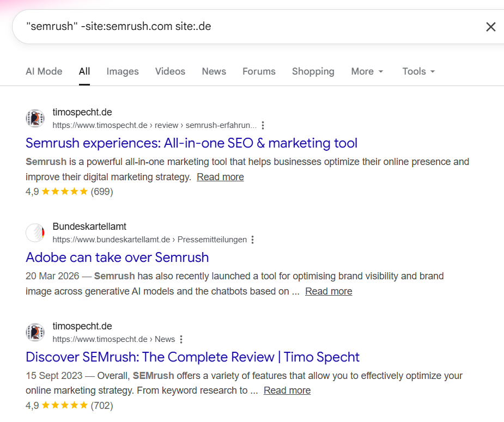The height and width of the screenshot is (422, 504).
Task: Switch to AI Mode tab
Action: (x=44, y=71)
